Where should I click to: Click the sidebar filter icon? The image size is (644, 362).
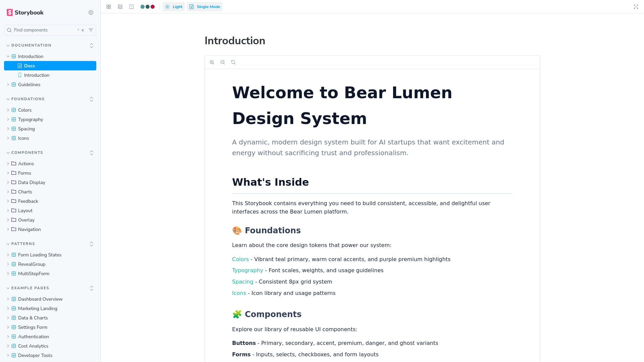tap(91, 30)
